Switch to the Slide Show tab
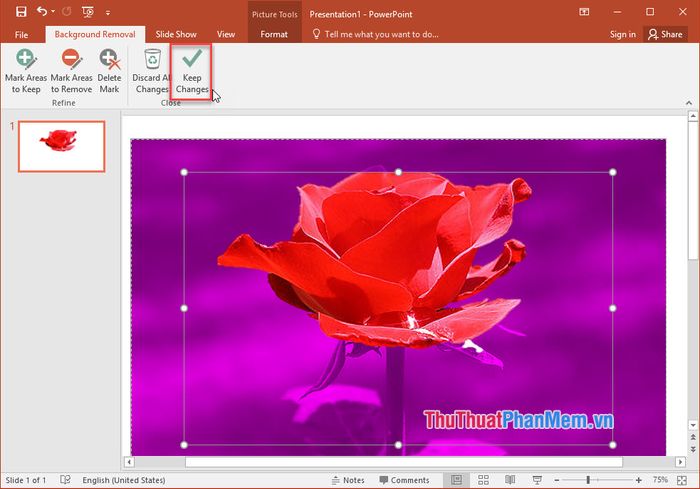 pos(176,34)
